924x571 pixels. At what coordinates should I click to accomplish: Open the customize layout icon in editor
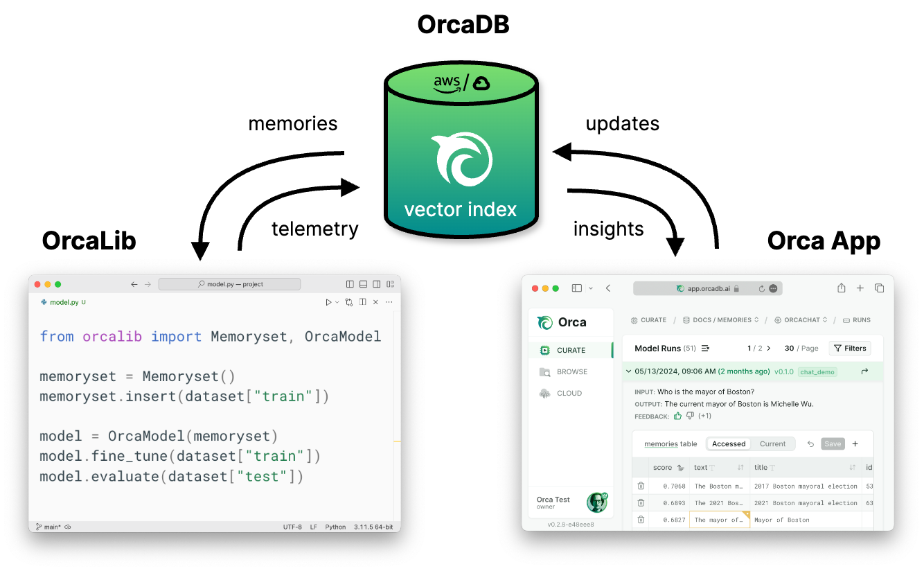point(390,284)
